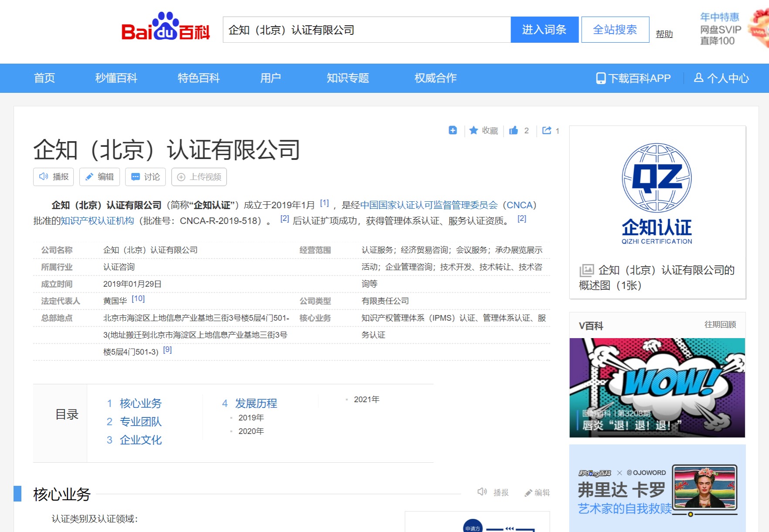Click the 所属行业 value 认证咨询

(x=119, y=267)
